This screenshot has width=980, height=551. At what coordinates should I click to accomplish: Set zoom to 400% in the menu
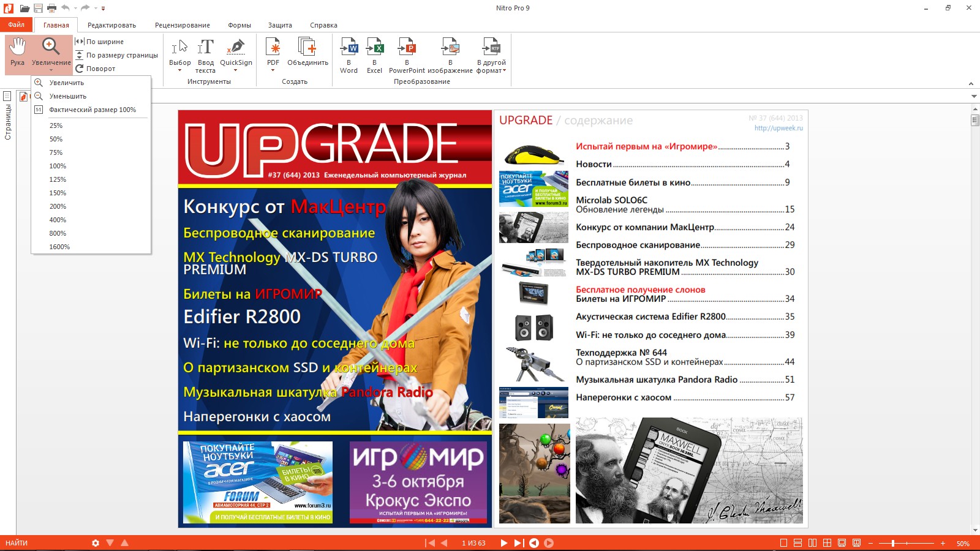[x=91, y=220]
